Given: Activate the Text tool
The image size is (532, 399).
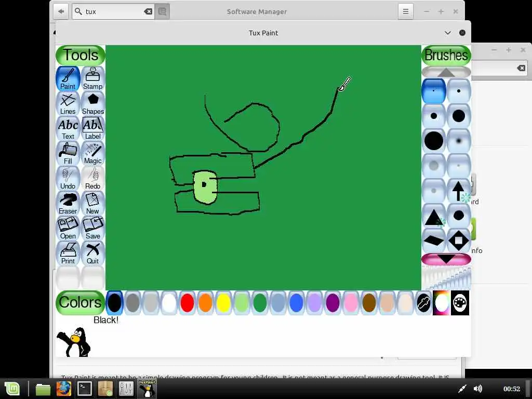Looking at the screenshot, I should (68, 128).
